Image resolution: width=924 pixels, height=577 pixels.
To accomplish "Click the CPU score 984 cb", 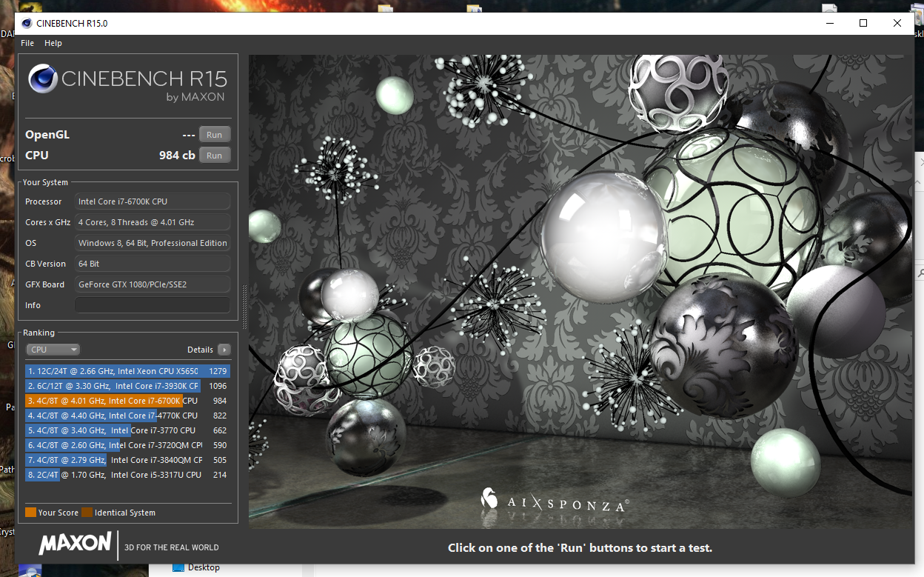I will (x=177, y=156).
